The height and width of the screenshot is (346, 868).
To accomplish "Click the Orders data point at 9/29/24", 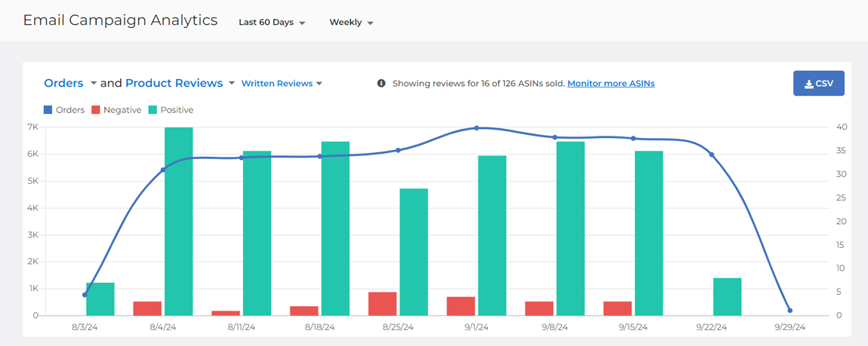I will tap(790, 311).
